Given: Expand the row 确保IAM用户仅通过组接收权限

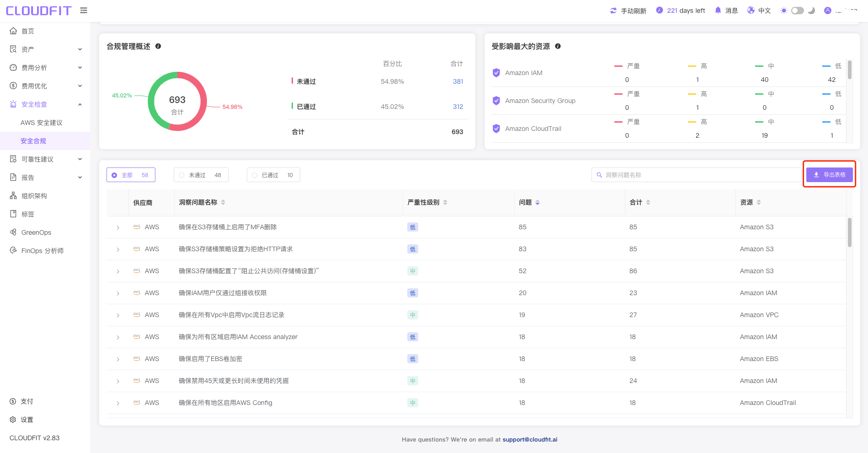Looking at the screenshot, I should 118,293.
